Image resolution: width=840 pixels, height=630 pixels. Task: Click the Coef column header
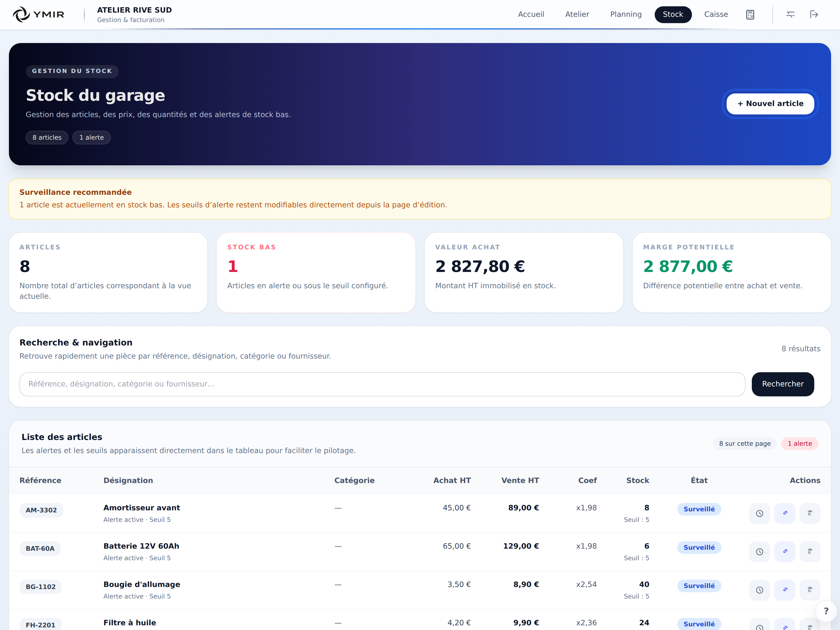(587, 480)
